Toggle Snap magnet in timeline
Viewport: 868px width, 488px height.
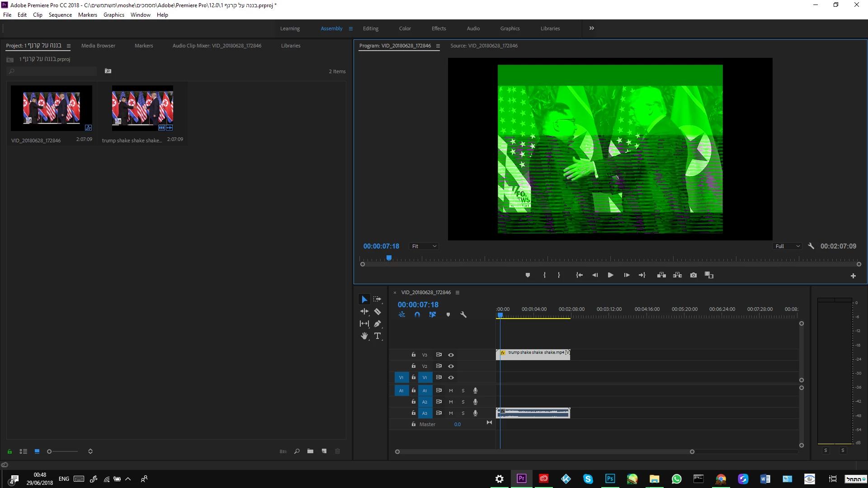417,315
